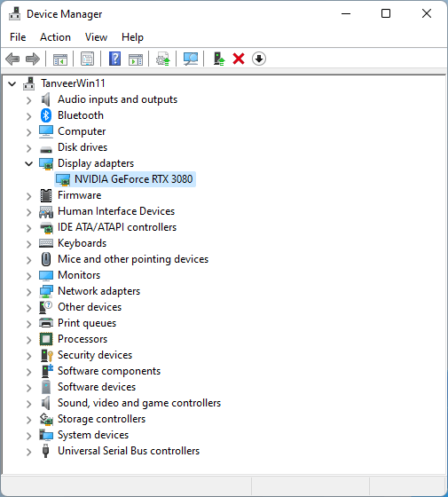Open the Action menu
This screenshot has width=448, height=497.
coord(55,37)
